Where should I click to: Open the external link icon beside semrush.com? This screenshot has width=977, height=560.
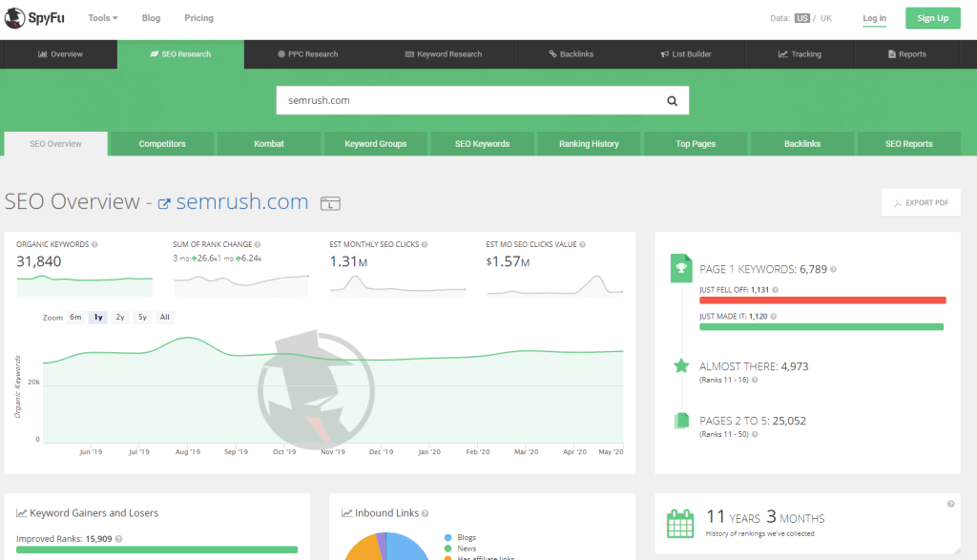coord(164,204)
